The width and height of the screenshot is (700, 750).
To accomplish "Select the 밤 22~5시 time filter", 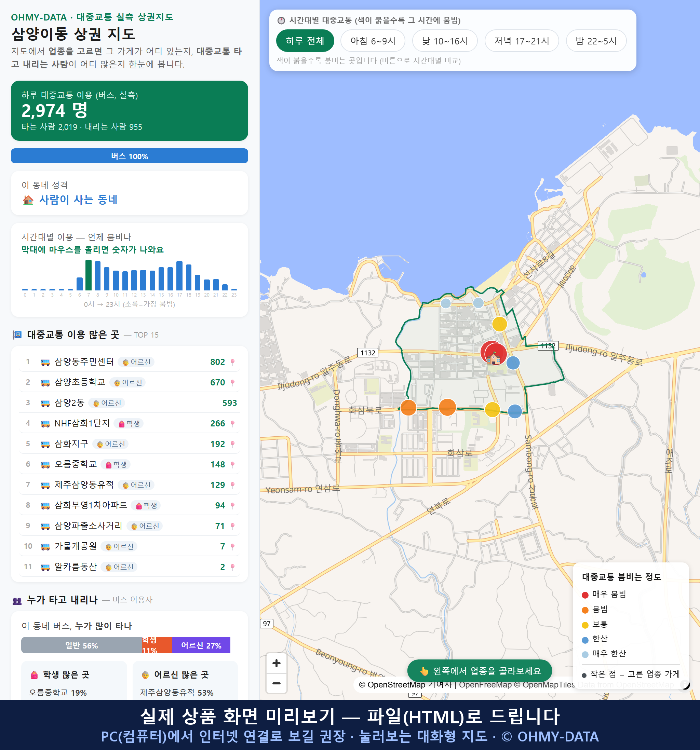I will tap(596, 41).
